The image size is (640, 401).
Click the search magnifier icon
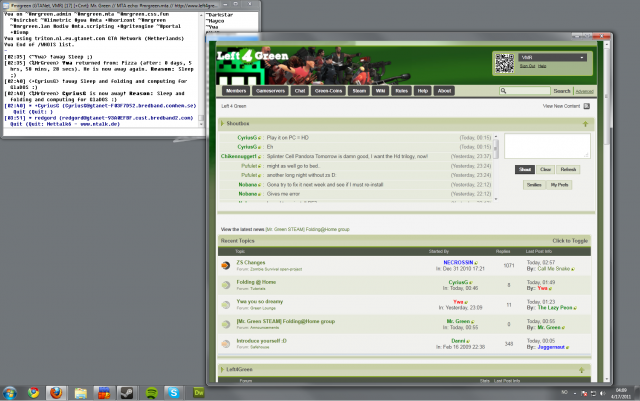tap(503, 91)
